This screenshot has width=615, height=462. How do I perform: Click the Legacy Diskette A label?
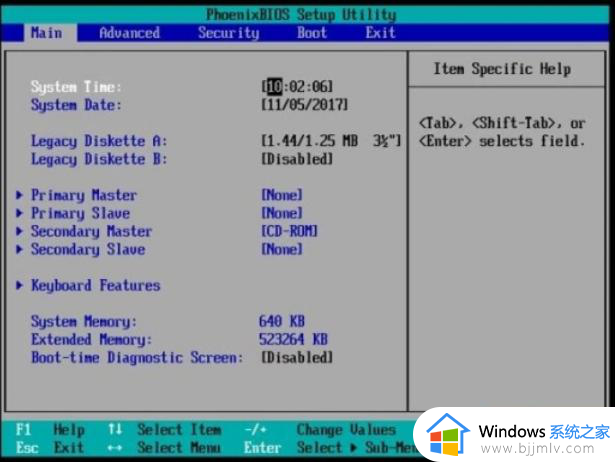coord(99,141)
